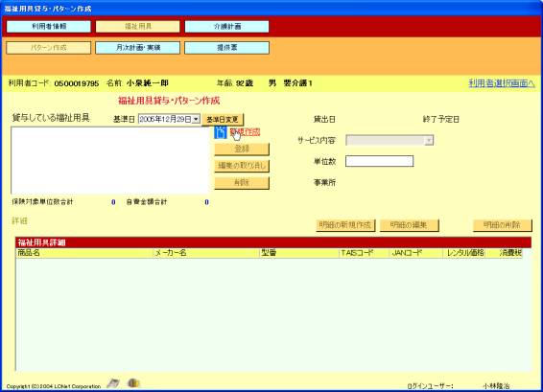Switch to the 利用者情報 tab
543x392 pixels.
(49, 27)
